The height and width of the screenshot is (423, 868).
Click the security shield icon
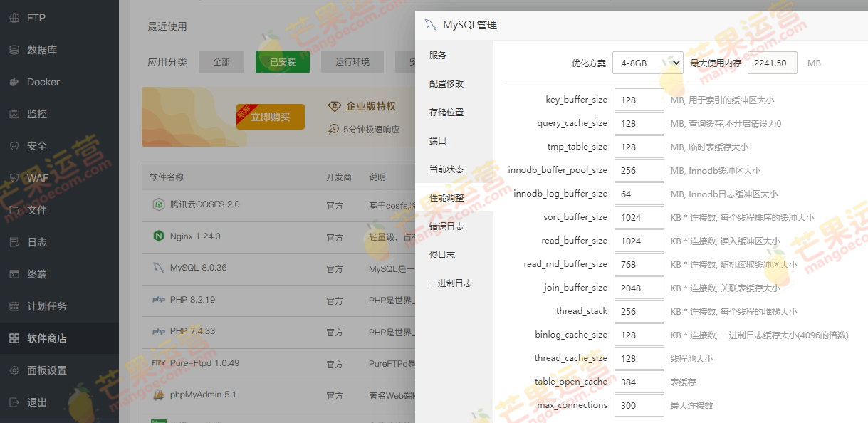coord(14,146)
